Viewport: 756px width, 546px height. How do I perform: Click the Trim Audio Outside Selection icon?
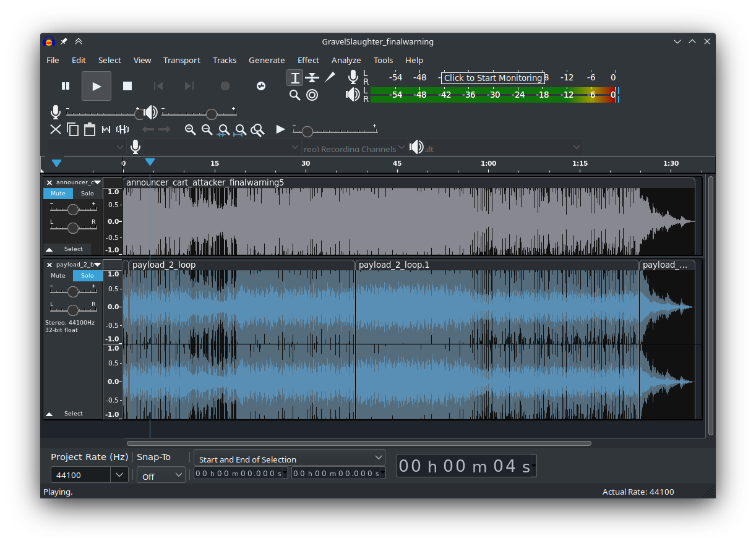pyautogui.click(x=105, y=129)
